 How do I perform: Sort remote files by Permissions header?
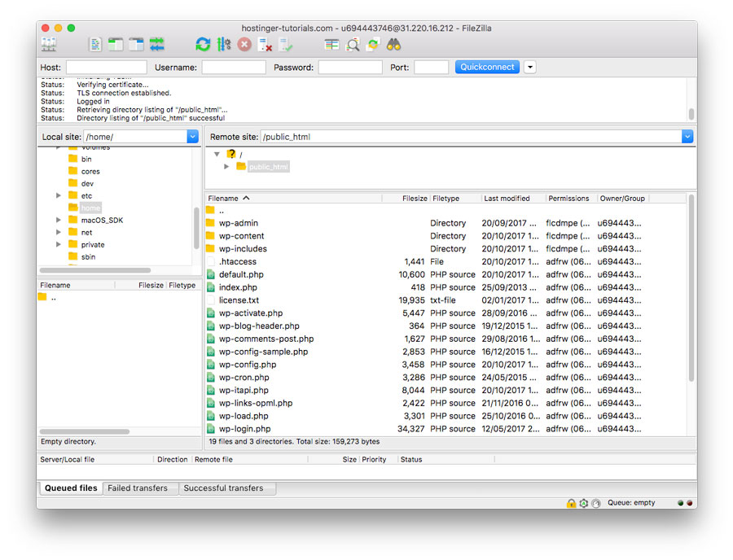571,199
